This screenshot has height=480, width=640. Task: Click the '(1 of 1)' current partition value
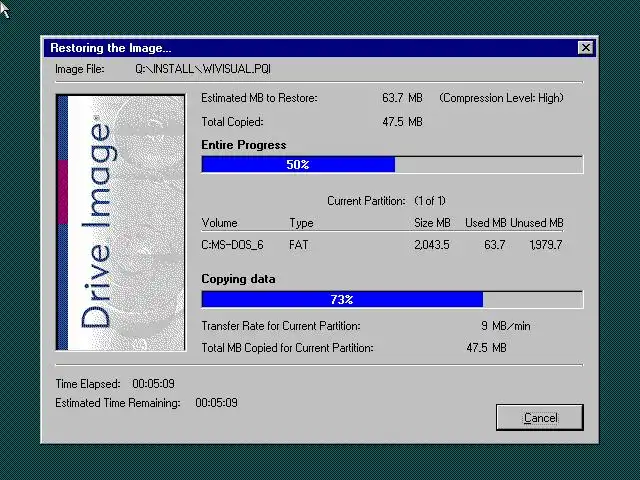click(430, 201)
